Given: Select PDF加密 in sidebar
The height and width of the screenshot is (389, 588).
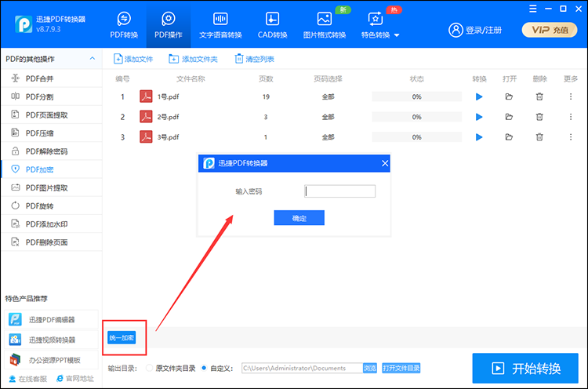Looking at the screenshot, I should click(x=52, y=169).
